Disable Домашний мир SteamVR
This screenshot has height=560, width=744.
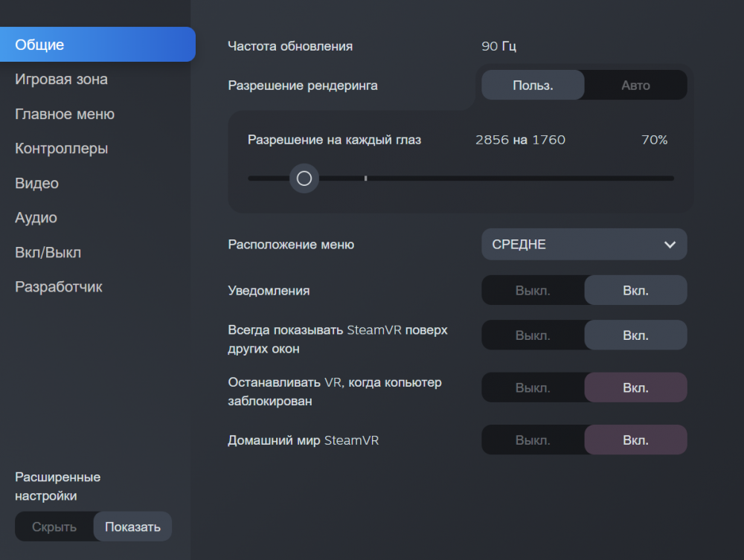[x=533, y=440]
